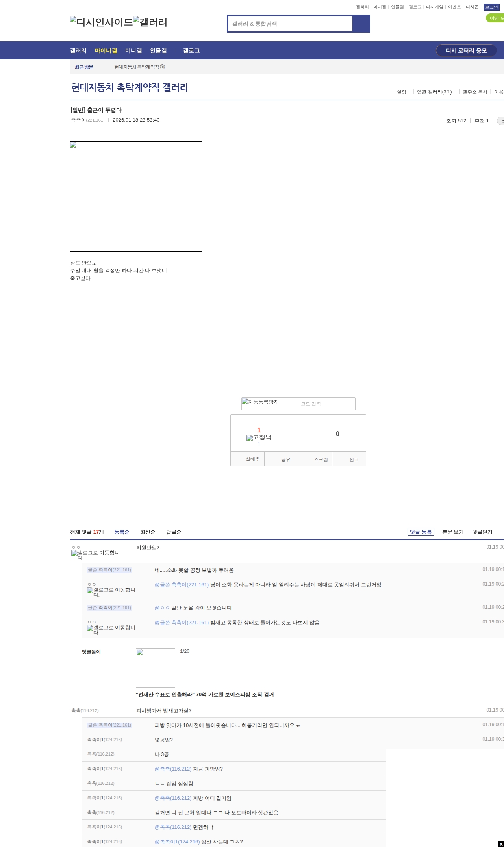This screenshot has width=504, height=847.
Task: Click the blue search button next to search box
Action: [x=361, y=24]
